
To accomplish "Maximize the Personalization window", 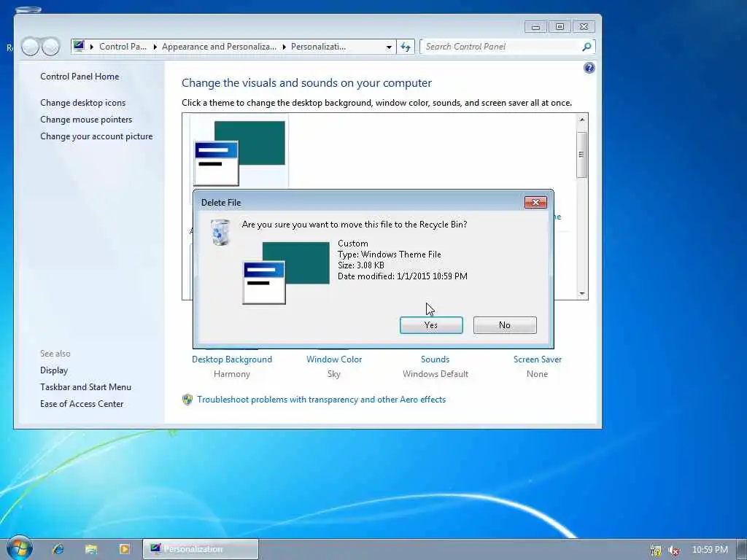I will point(560,27).
